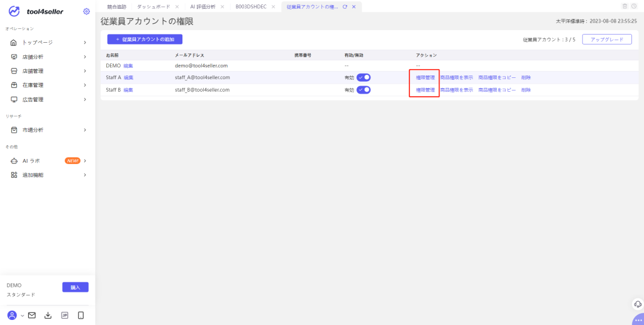Open the headset support icon

(638, 304)
